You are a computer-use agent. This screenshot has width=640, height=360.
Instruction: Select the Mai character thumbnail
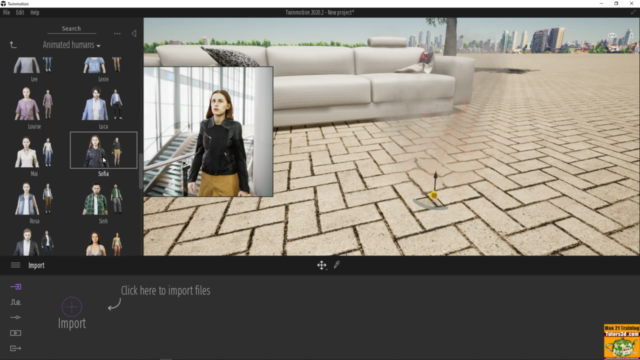coord(34,151)
